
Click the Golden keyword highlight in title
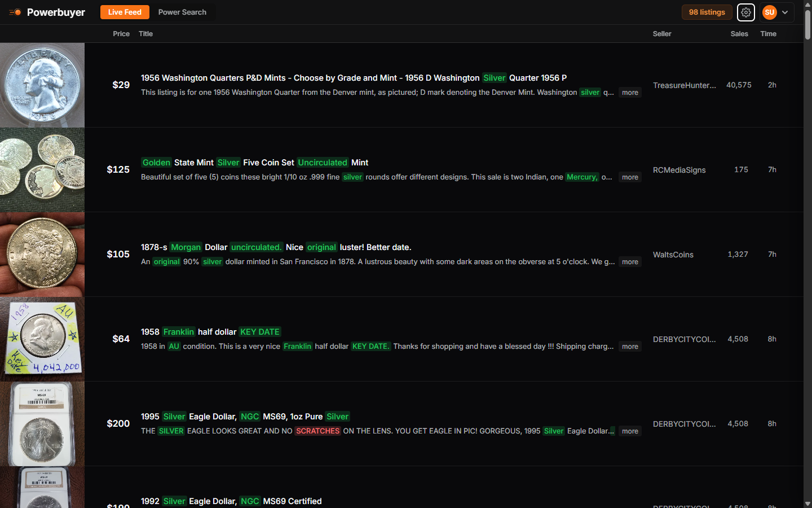[x=156, y=163]
